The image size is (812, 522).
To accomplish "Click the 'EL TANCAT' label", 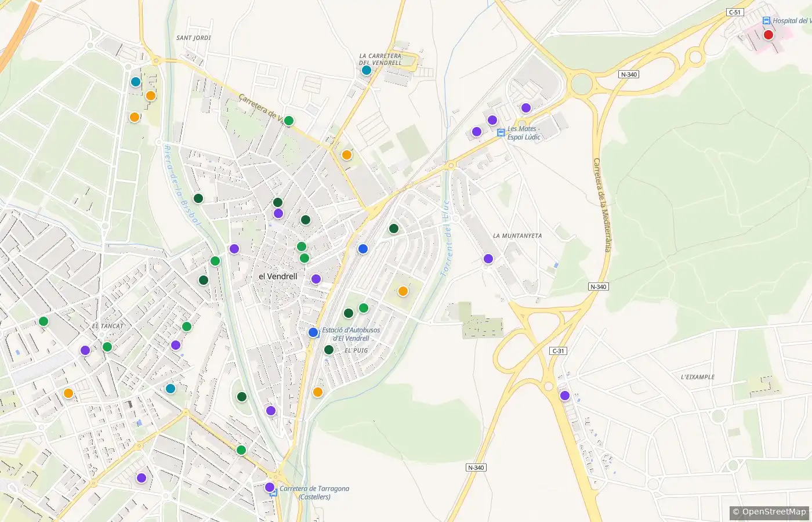I will (x=108, y=326).
